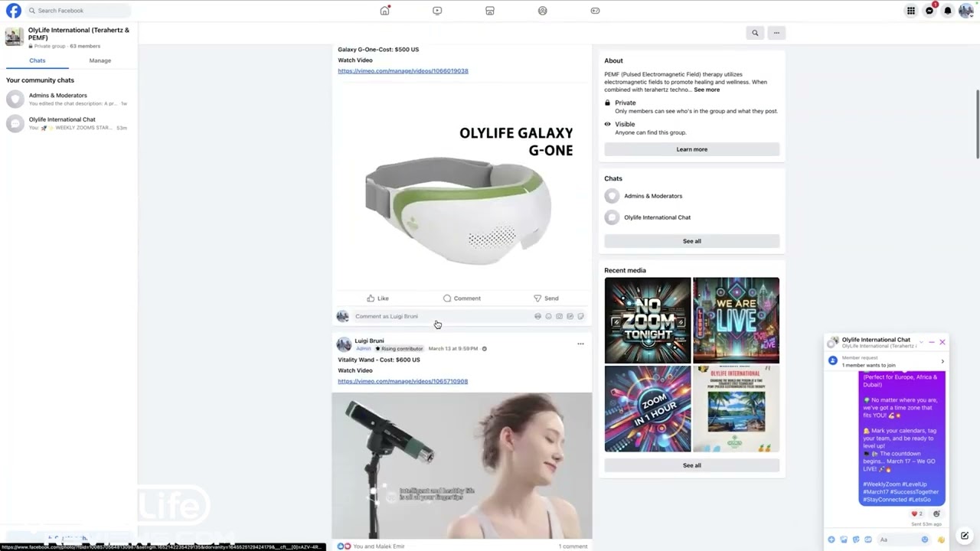Open the Messenger icon
Viewport: 980px width, 551px height.
pyautogui.click(x=929, y=11)
